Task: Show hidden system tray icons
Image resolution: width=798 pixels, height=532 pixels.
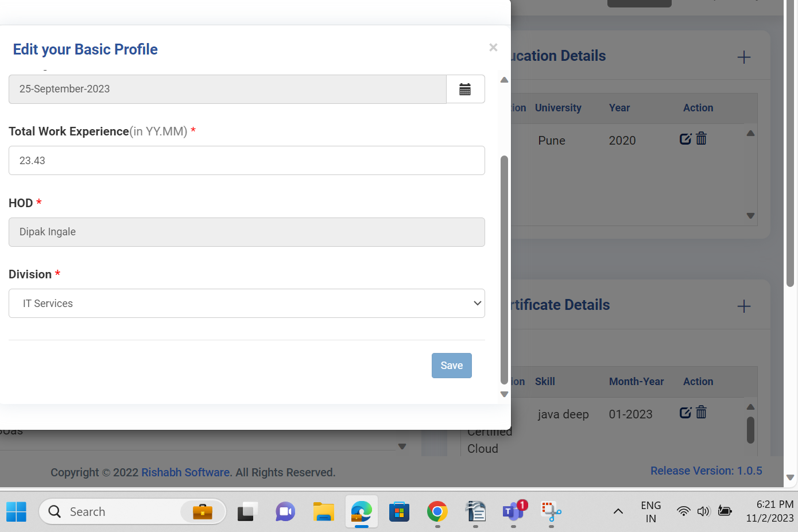Action: point(618,511)
